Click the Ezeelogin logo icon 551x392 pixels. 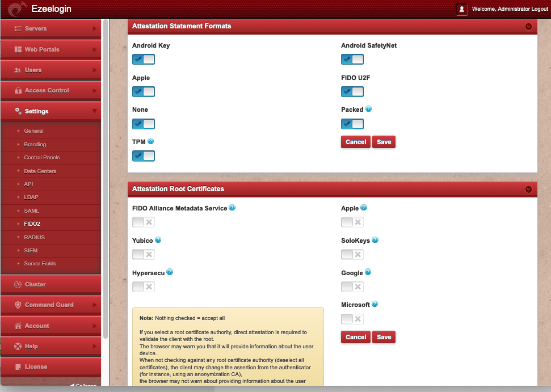pos(17,9)
